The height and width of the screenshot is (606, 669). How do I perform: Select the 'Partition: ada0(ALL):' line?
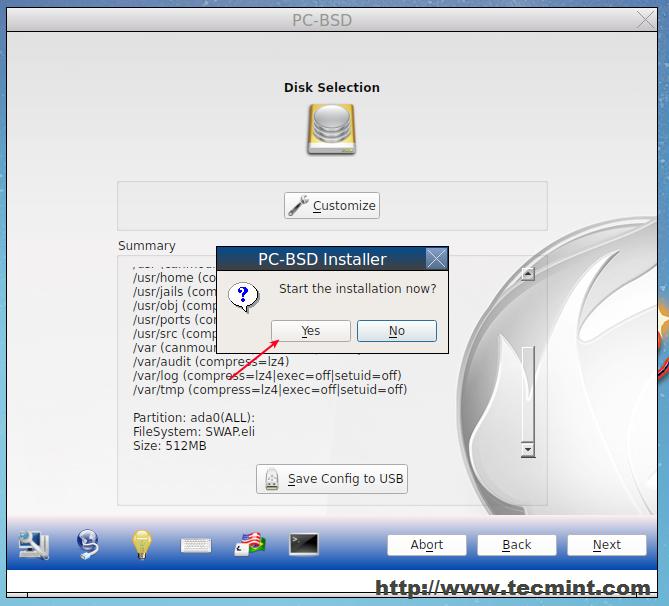click(x=194, y=418)
